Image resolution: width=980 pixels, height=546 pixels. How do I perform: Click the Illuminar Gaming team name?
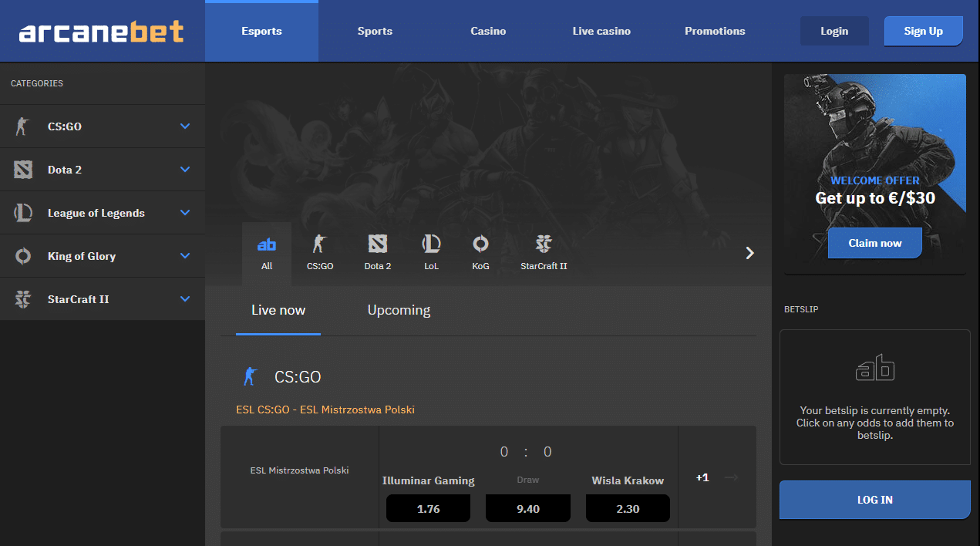pos(429,480)
